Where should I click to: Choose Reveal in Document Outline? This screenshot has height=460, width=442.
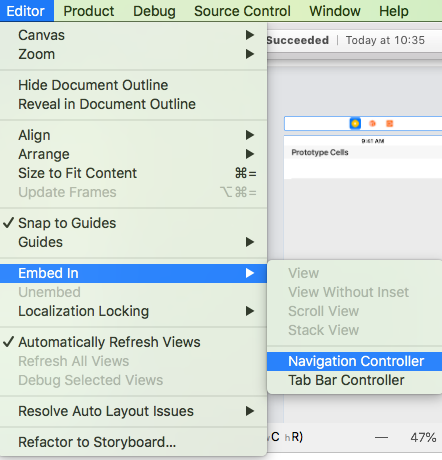pos(133,104)
